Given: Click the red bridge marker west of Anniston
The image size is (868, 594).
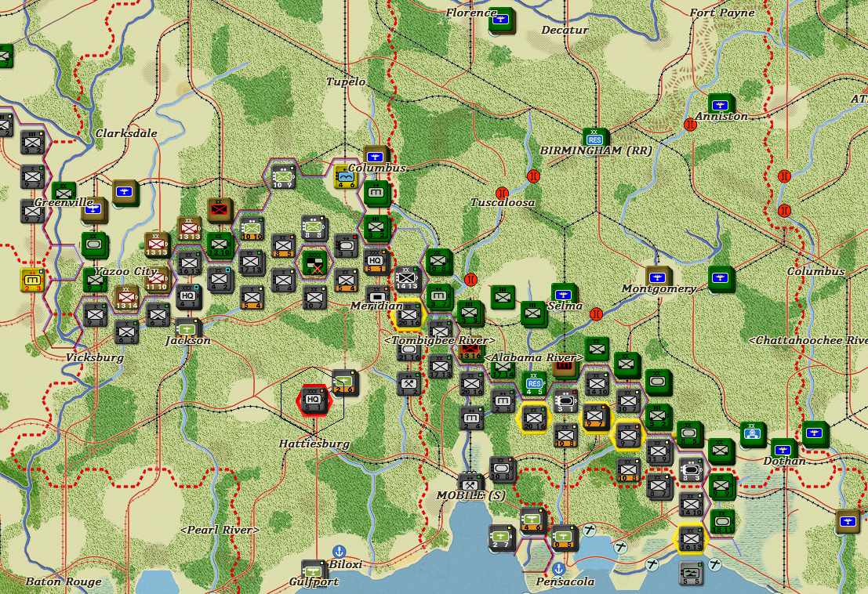Looking at the screenshot, I should pos(690,125).
